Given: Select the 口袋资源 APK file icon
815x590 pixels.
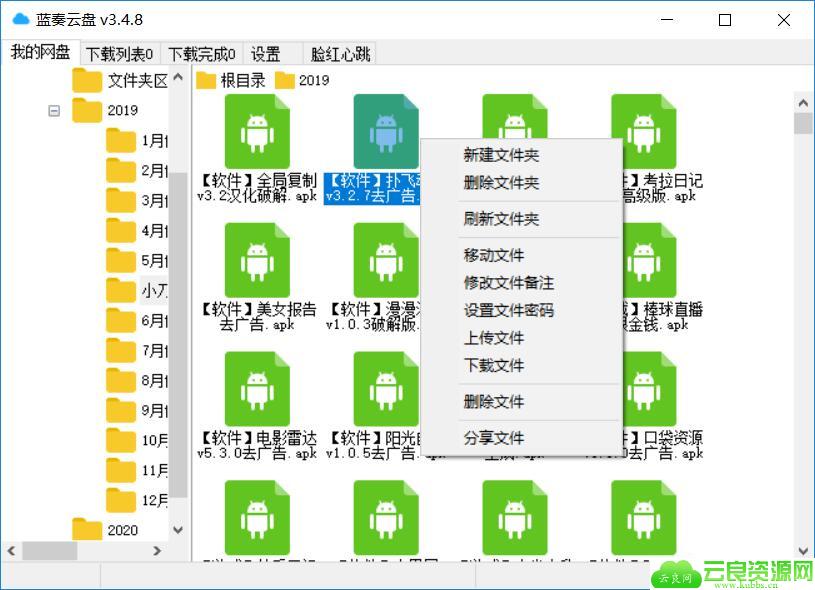Looking at the screenshot, I should coord(644,388).
